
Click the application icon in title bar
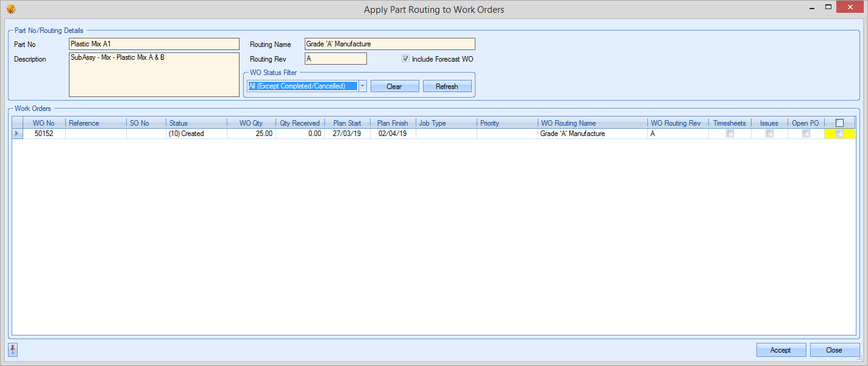coord(10,9)
